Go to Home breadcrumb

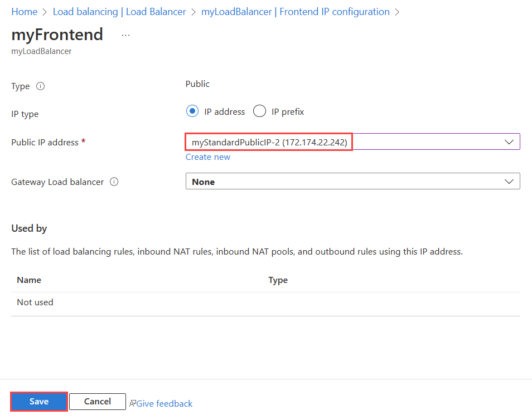pyautogui.click(x=24, y=12)
